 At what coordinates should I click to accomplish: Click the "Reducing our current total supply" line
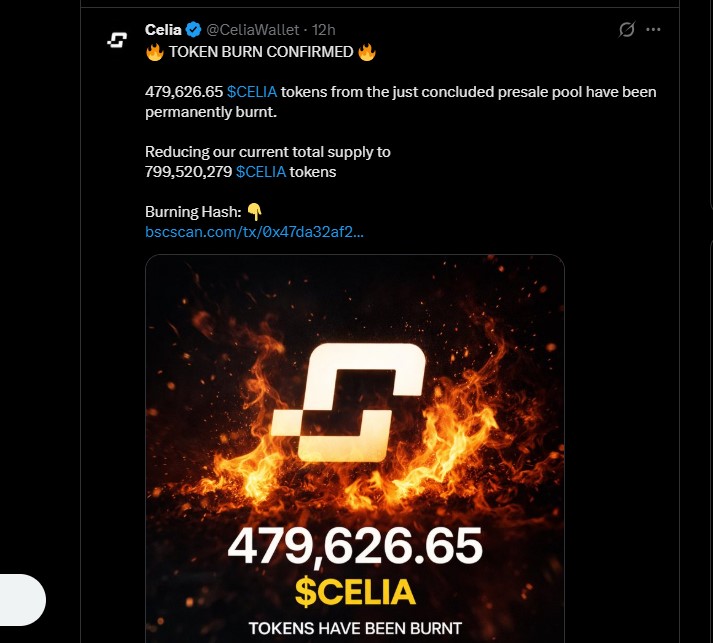[x=268, y=152]
